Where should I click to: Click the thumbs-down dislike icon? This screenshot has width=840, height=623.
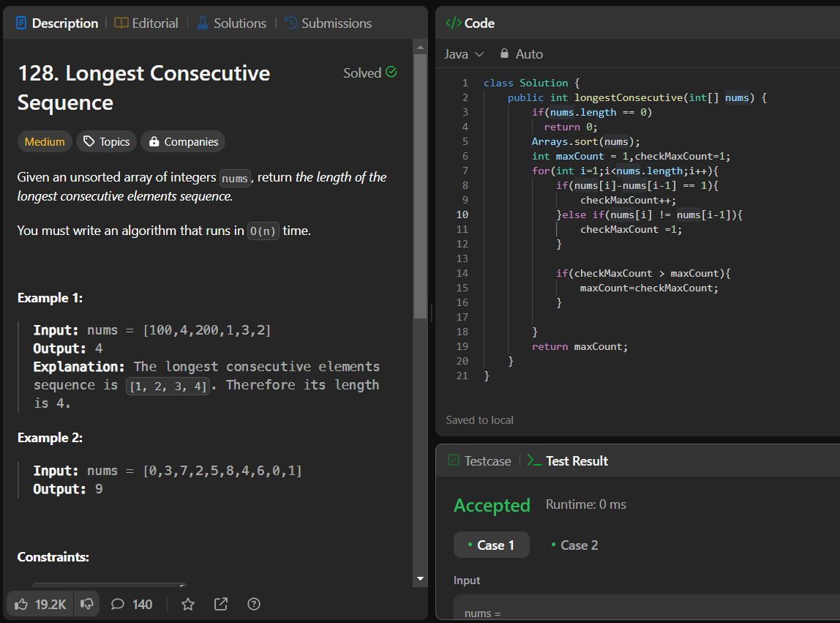click(x=86, y=604)
